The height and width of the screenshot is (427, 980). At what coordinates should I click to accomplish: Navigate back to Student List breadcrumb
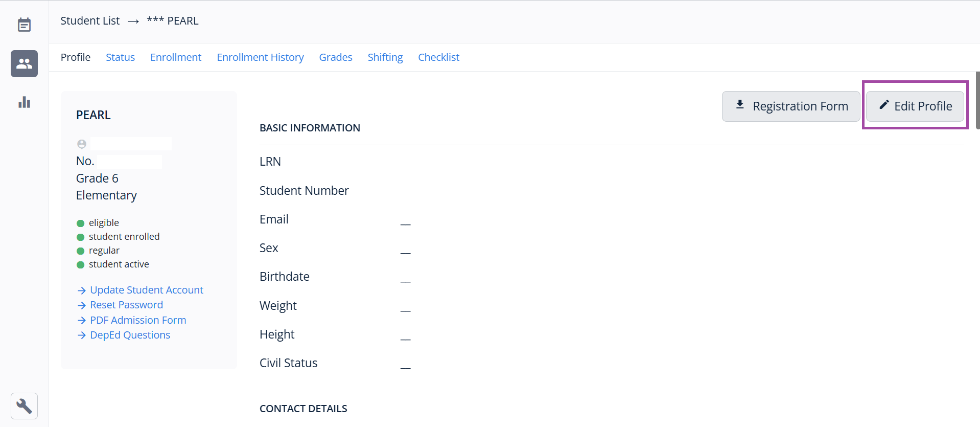(x=90, y=21)
